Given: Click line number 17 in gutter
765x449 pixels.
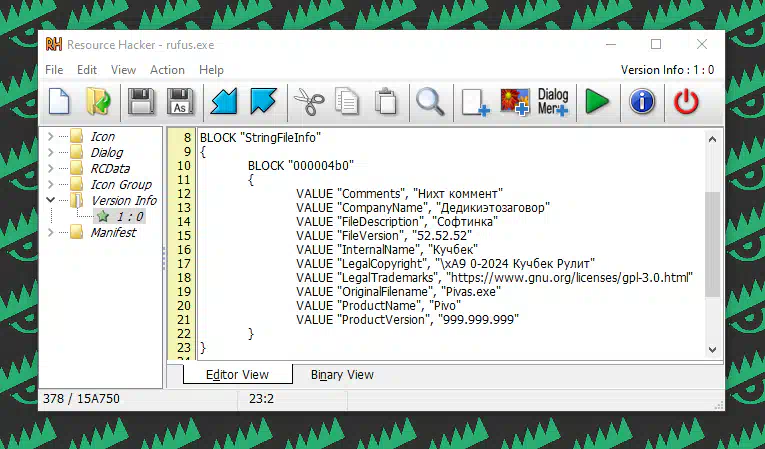Looking at the screenshot, I should coord(183,264).
